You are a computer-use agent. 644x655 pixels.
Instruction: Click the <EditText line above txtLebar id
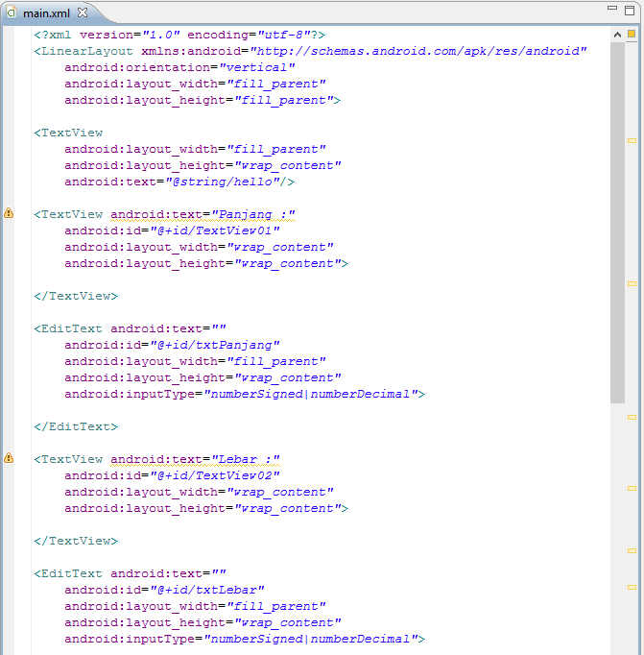(x=130, y=573)
